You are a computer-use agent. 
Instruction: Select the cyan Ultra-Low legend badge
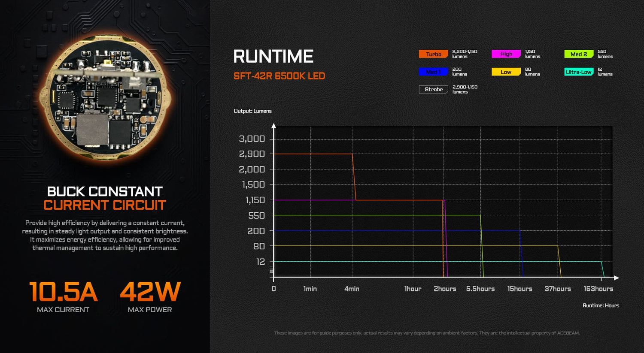[578, 72]
